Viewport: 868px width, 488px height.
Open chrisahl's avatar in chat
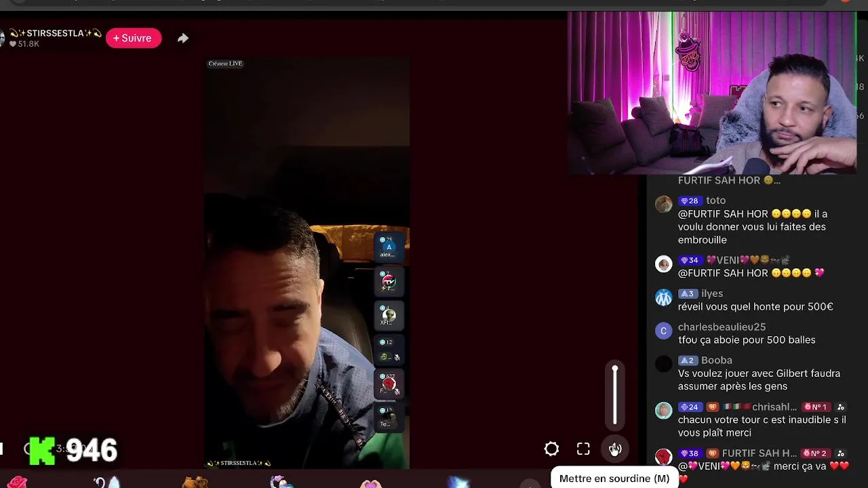pos(663,410)
